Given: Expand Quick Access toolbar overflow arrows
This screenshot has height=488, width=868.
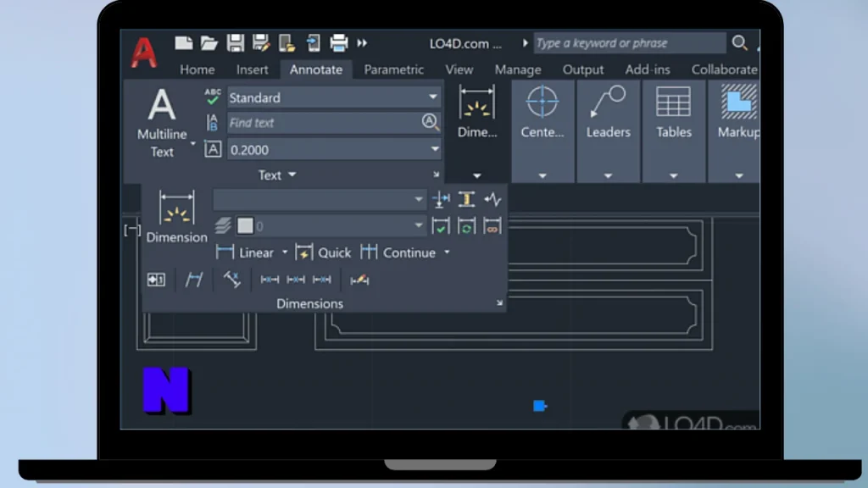Looking at the screenshot, I should click(362, 43).
